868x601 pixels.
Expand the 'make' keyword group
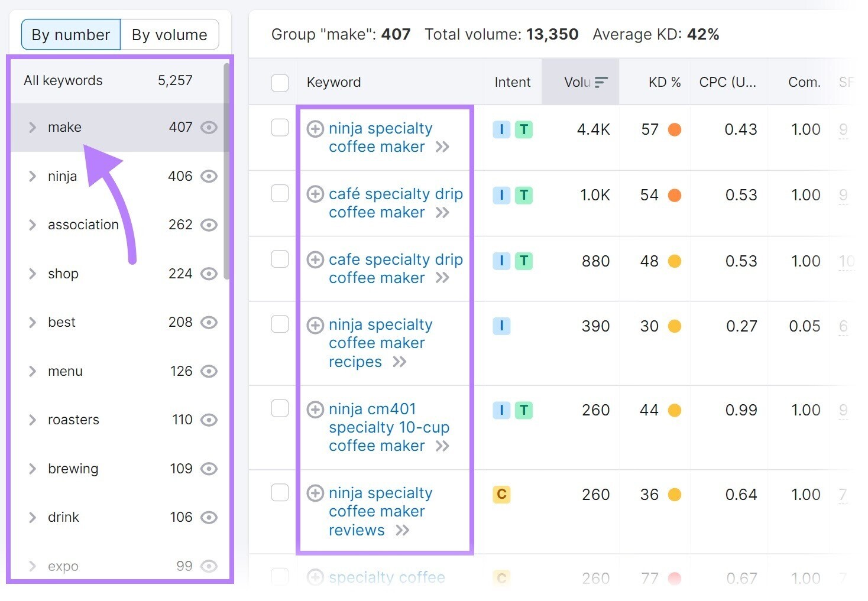pos(32,127)
